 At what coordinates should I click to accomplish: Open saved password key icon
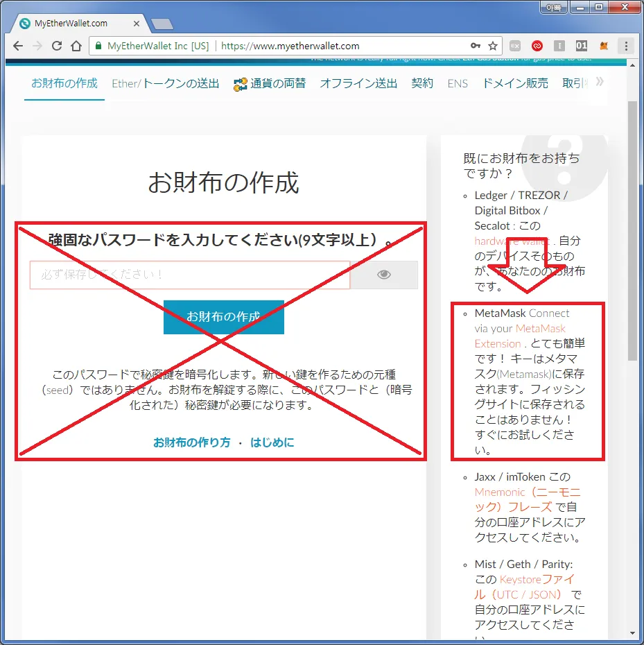(x=476, y=46)
